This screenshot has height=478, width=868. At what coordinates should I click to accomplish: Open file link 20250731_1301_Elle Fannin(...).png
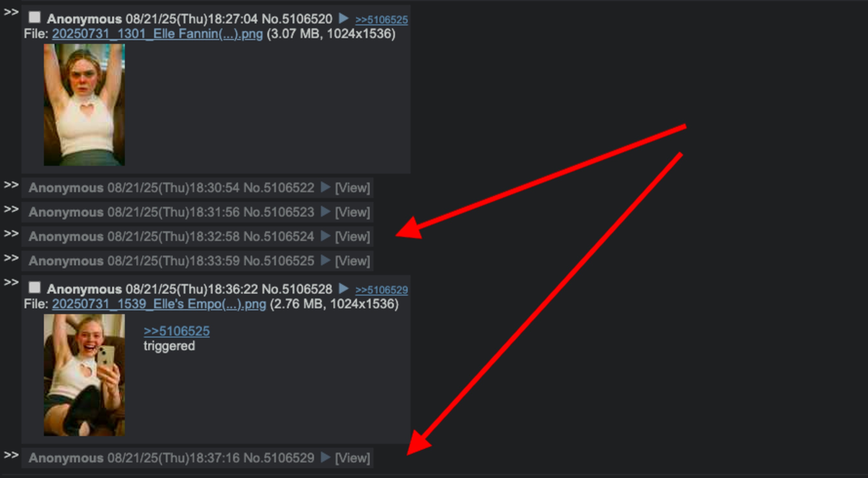pos(157,34)
